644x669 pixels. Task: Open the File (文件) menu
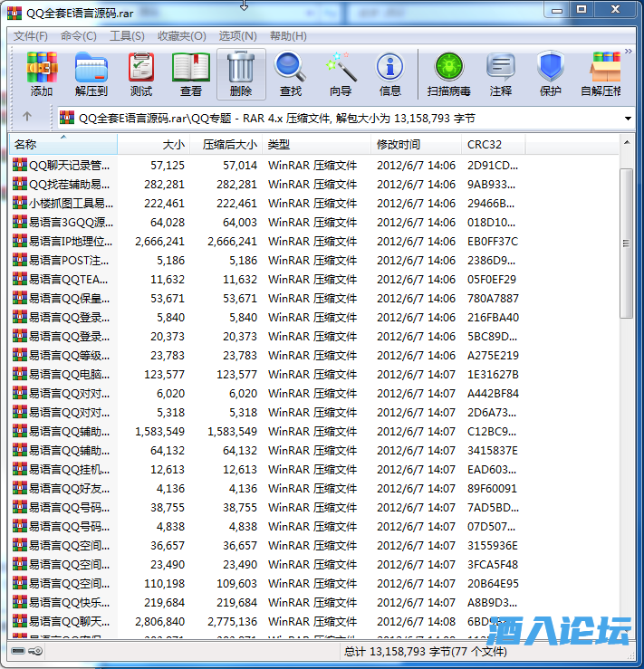30,36
